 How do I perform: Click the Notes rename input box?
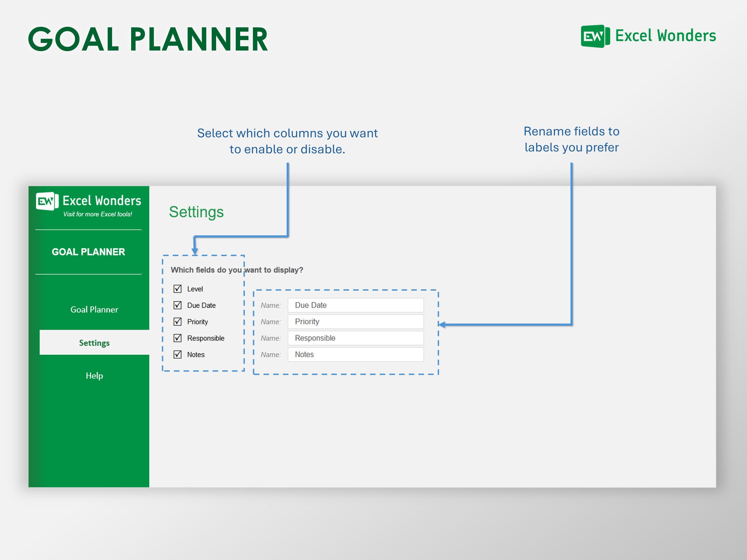355,354
